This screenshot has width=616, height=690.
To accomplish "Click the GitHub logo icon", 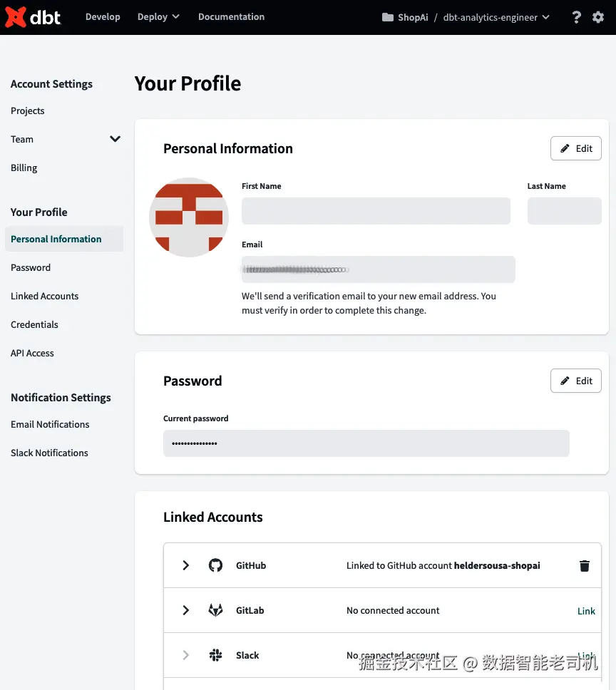I will 215,565.
